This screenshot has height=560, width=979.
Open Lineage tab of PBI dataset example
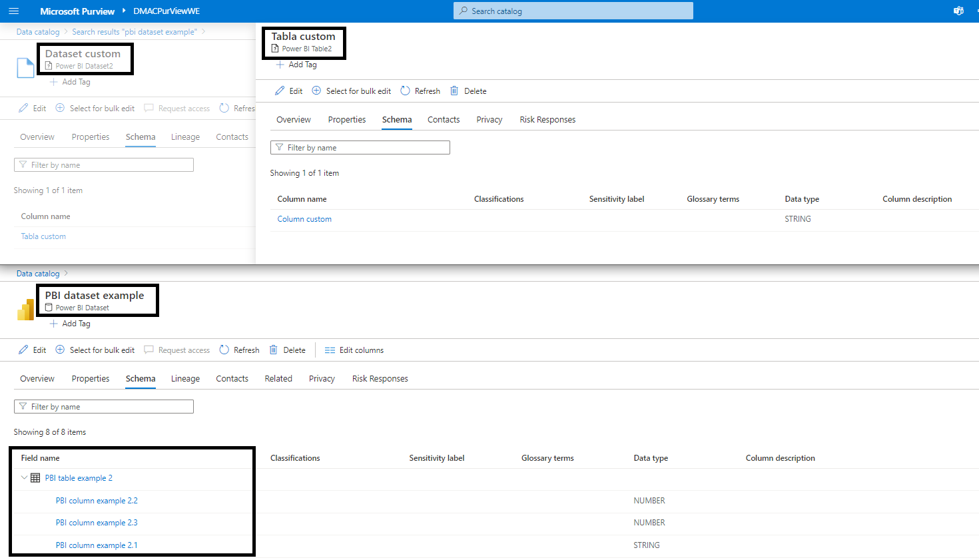pyautogui.click(x=185, y=379)
